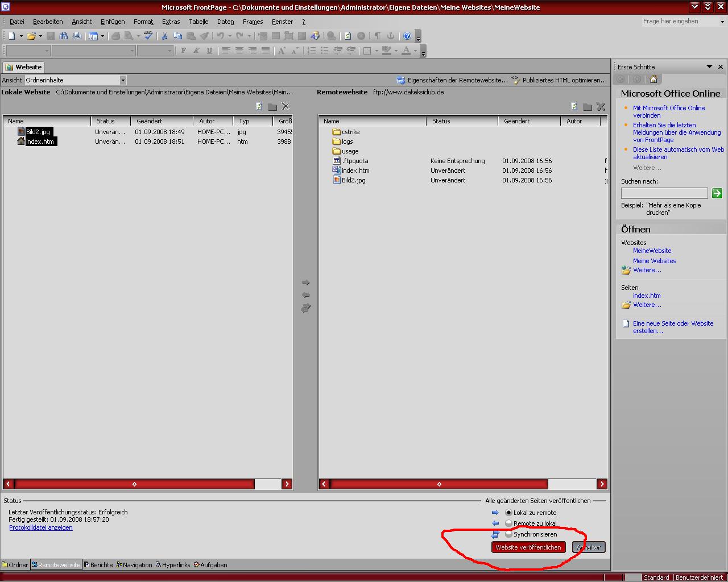
Task: Click delete icon above local file list
Action: (286, 106)
